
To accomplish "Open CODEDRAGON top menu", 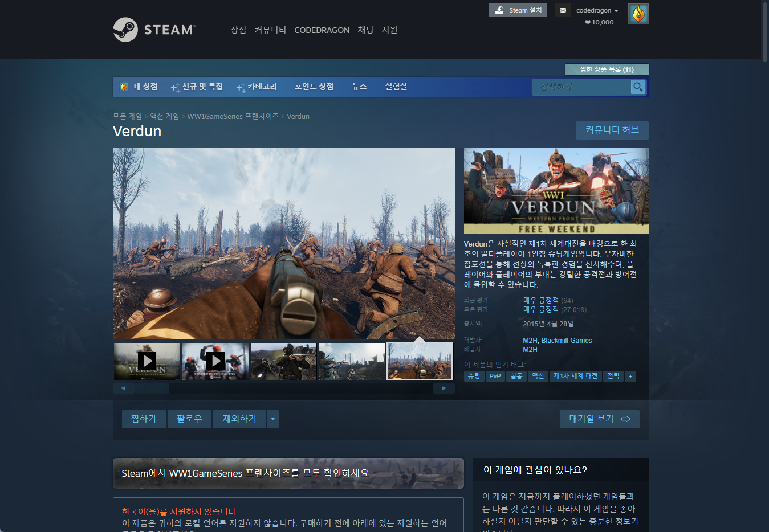I will click(322, 30).
